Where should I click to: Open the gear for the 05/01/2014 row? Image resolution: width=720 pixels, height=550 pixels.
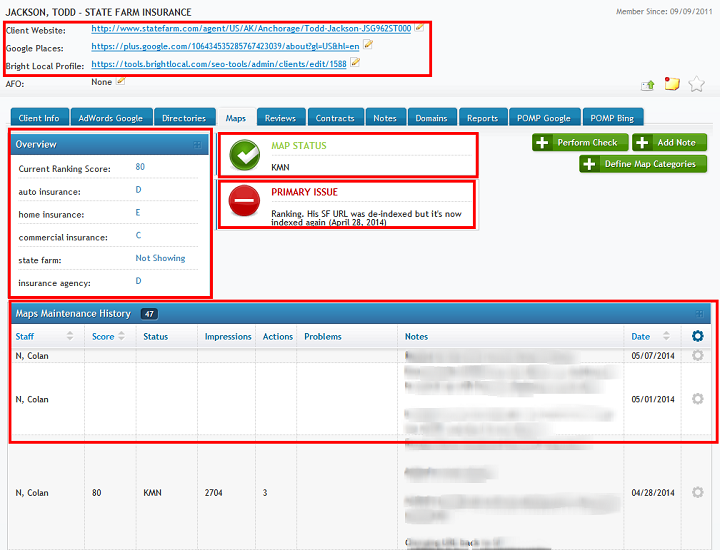698,399
